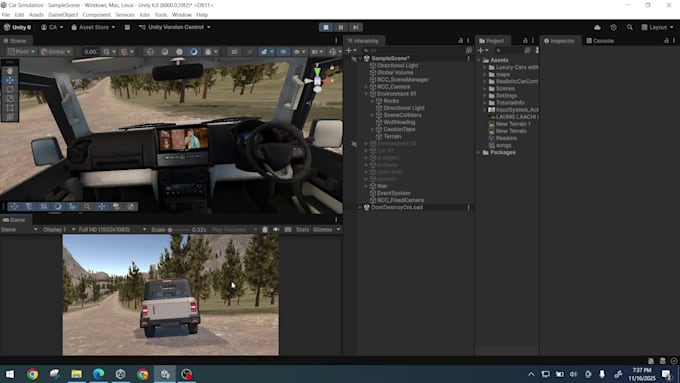
Task: Open the Package Manager store icon
Action: click(x=127, y=27)
